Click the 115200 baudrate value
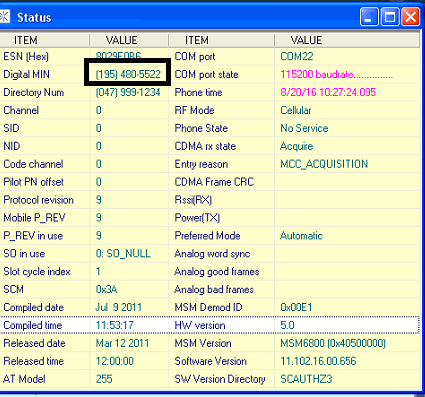Image resolution: width=425 pixels, height=397 pixels. (337, 74)
